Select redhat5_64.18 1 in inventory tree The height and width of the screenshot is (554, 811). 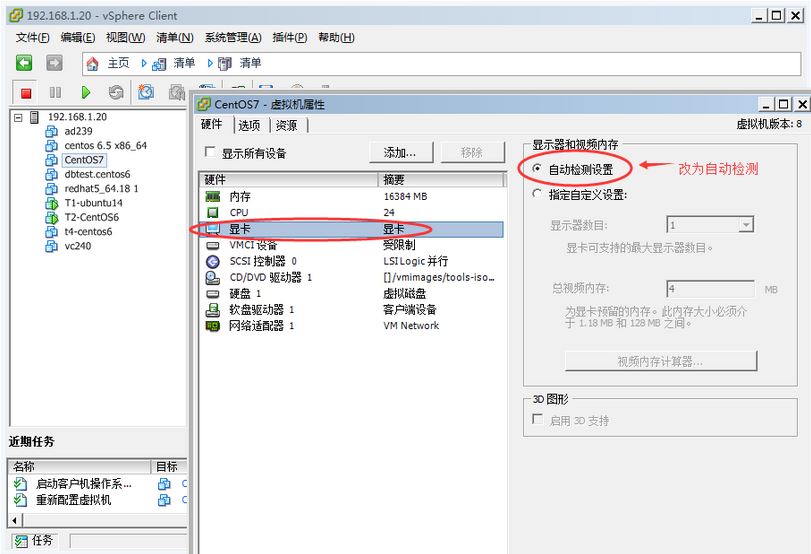point(101,189)
